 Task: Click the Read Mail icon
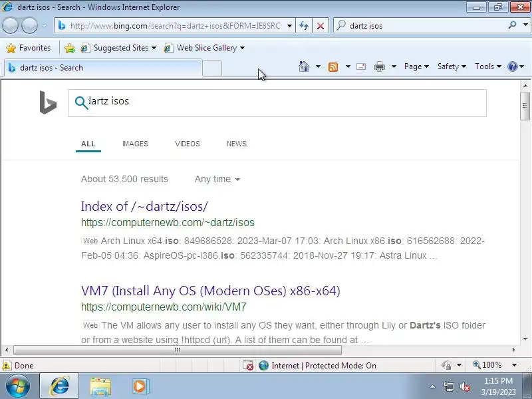pyautogui.click(x=361, y=66)
